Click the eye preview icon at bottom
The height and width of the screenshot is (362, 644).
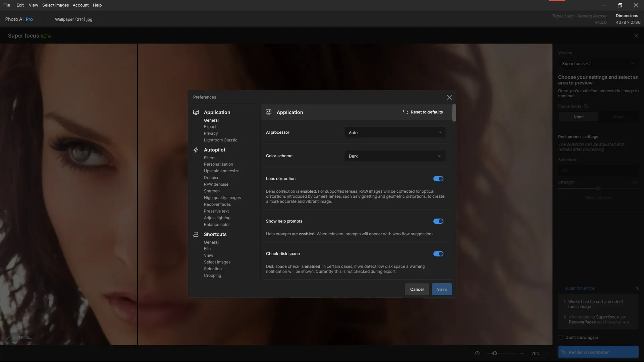477,353
